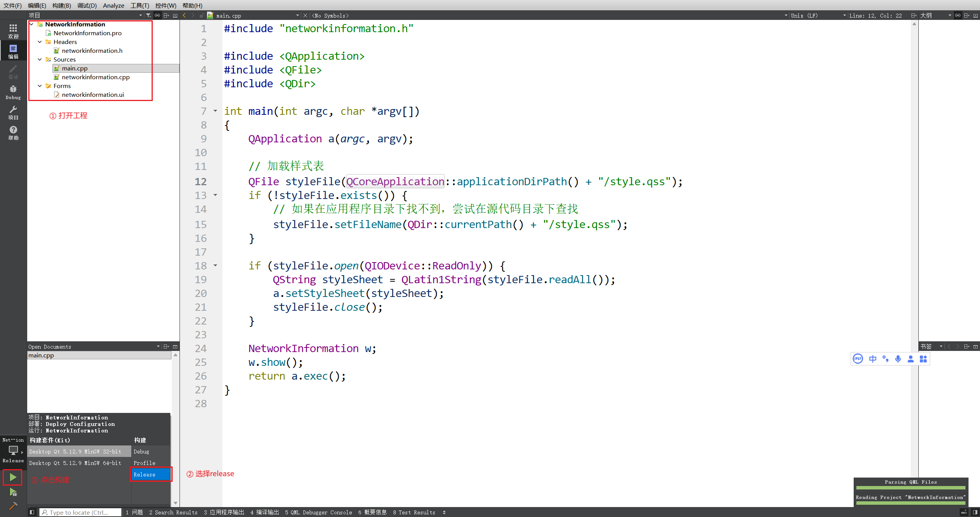Toggle the right sidebar visibility button

tap(975, 512)
